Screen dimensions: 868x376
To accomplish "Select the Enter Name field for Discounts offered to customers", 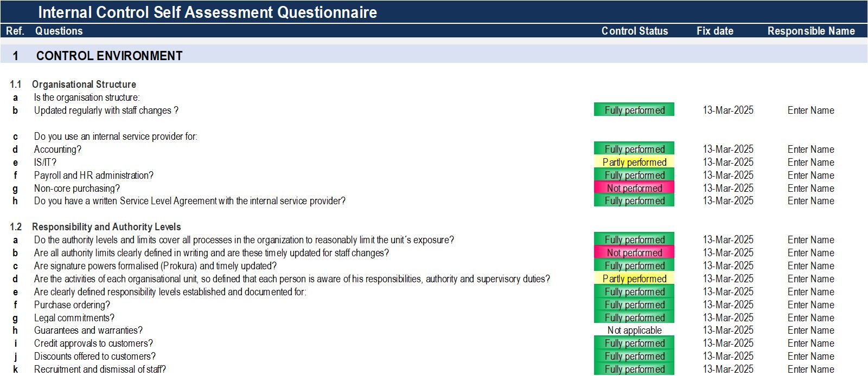I will point(810,356).
